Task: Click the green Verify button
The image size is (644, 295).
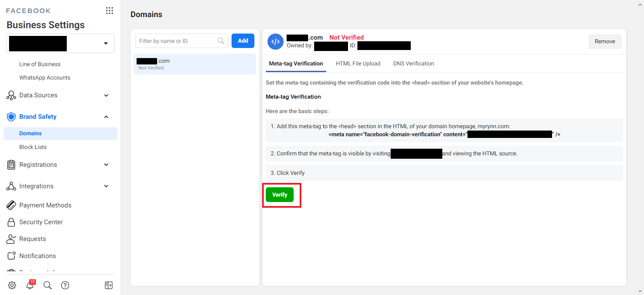Action: [x=280, y=195]
